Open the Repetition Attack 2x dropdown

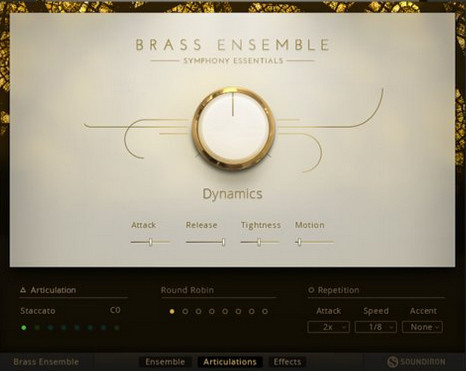(x=329, y=327)
